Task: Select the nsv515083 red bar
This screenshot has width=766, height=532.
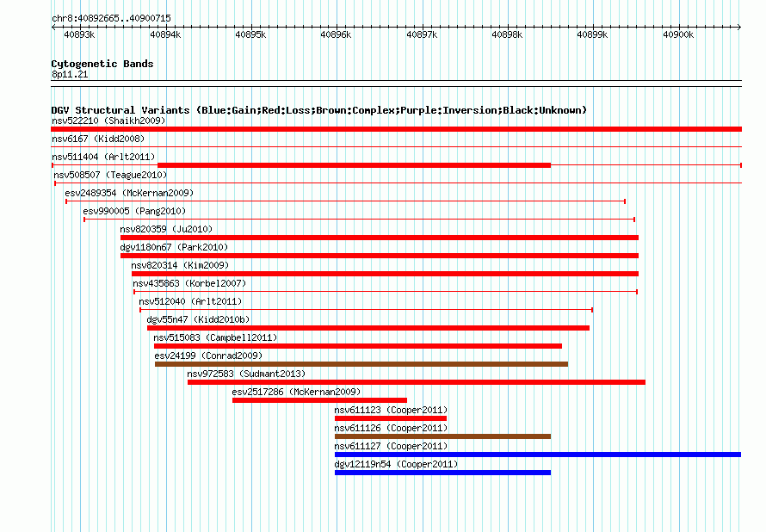Action: (x=358, y=346)
